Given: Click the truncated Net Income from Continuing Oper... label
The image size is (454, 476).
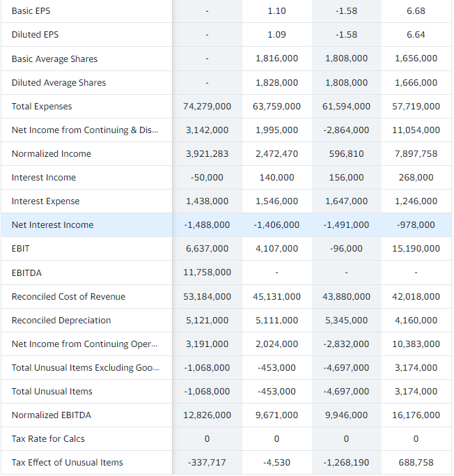Looking at the screenshot, I should (85, 344).
